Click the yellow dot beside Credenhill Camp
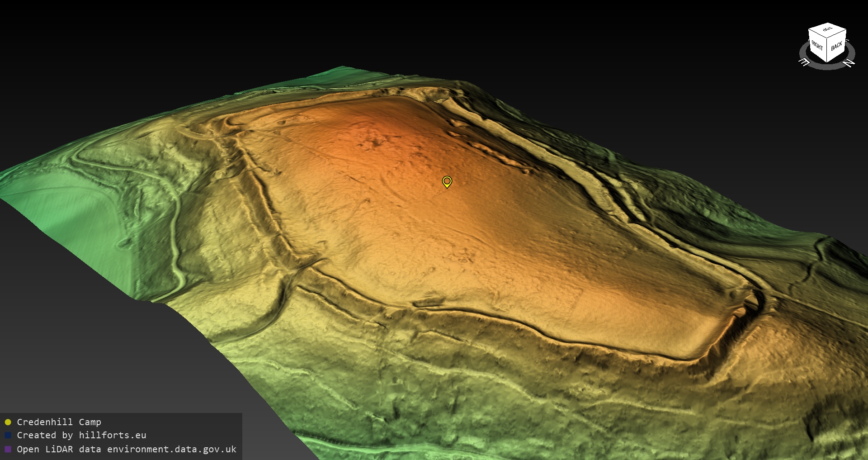The width and height of the screenshot is (868, 460). [8, 422]
